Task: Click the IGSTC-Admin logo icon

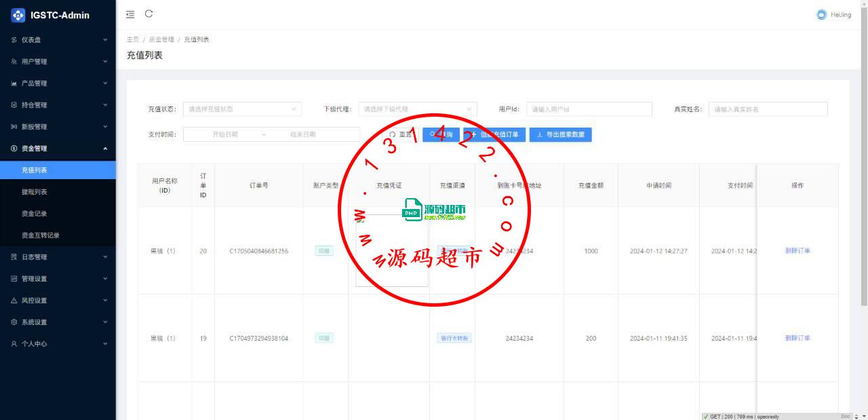Action: click(x=18, y=15)
